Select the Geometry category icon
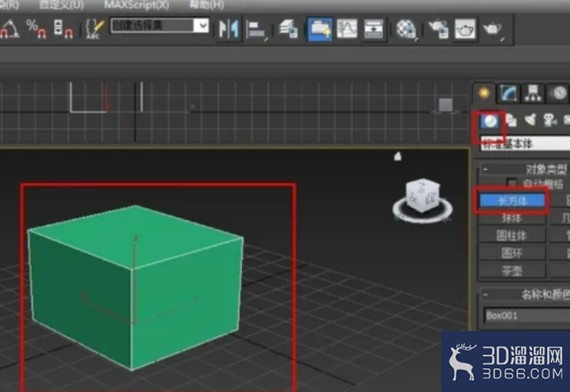 click(x=489, y=121)
